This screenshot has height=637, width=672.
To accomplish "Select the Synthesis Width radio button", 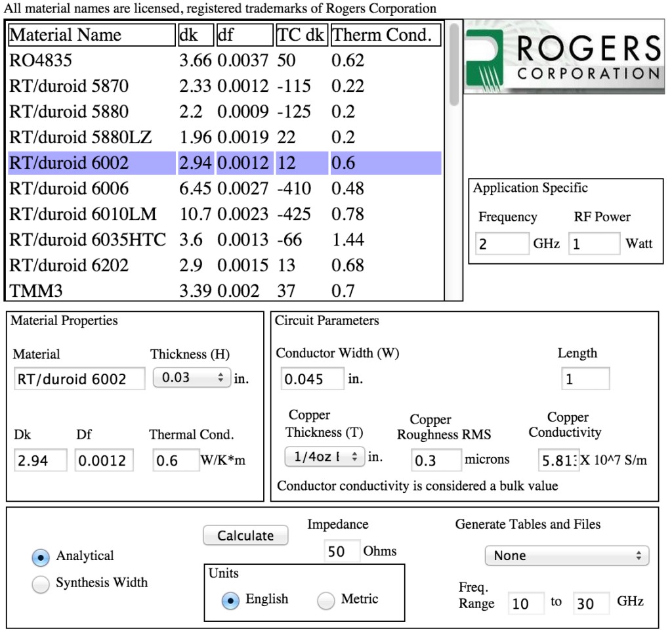I will pos(41,584).
